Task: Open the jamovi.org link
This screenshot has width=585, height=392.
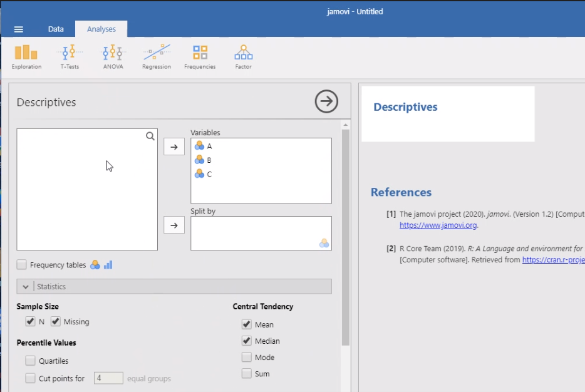Action: [x=438, y=225]
